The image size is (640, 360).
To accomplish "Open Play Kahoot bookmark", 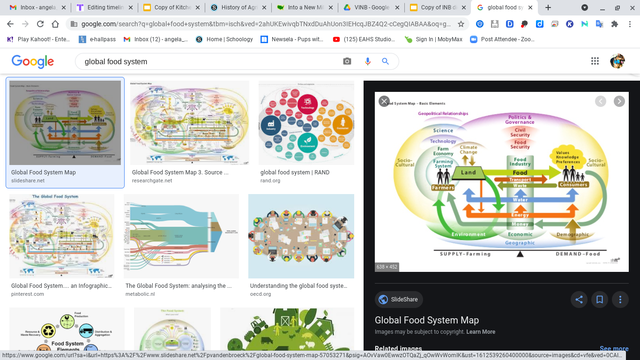I will pos(38,39).
